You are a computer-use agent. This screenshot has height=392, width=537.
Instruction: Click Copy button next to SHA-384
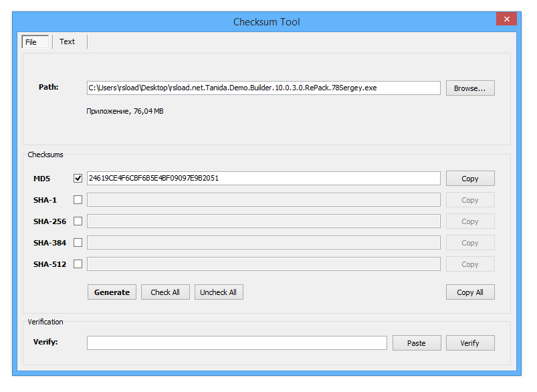(x=470, y=243)
